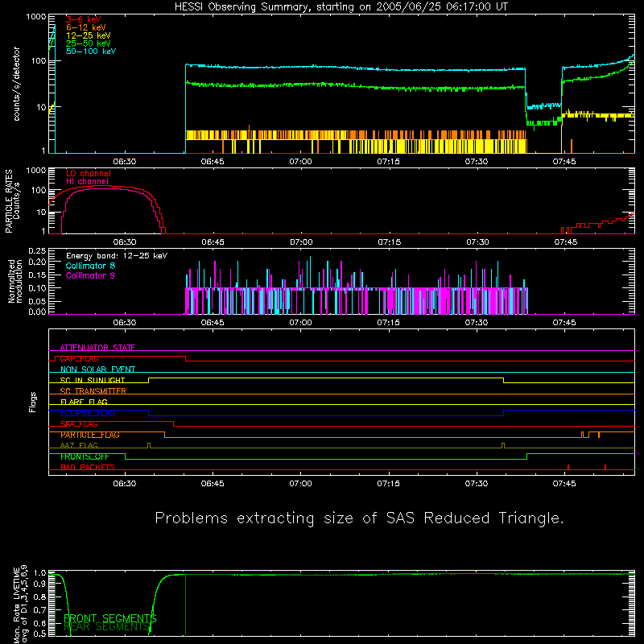Select the Collimator 9 legend label
Screen dimensions: 644x644
point(90,275)
